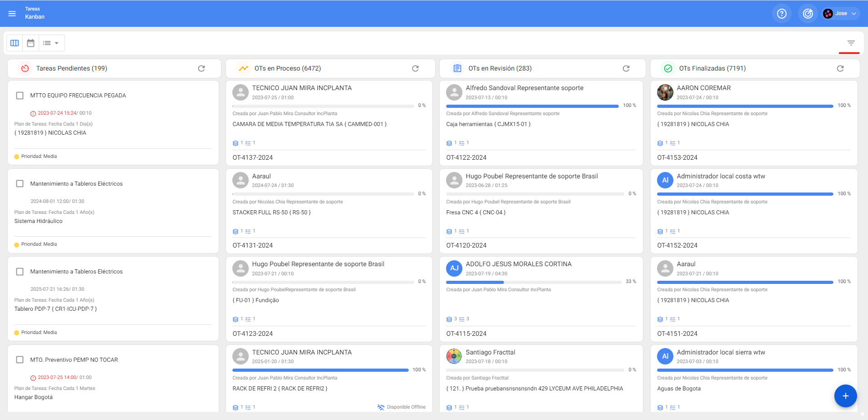This screenshot has width=868, height=420.
Task: Refresh the OTs Finalizadas column
Action: tap(840, 69)
